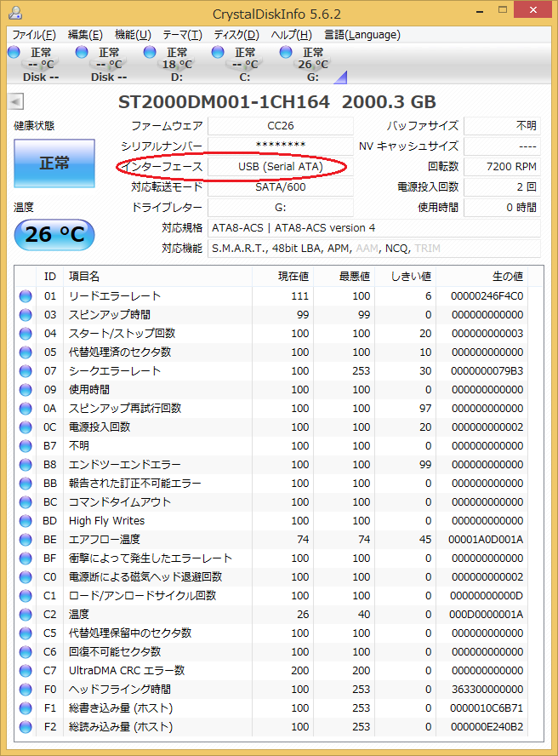The width and height of the screenshot is (558, 756).
Task: Click the ID column header
Action: coord(49,277)
